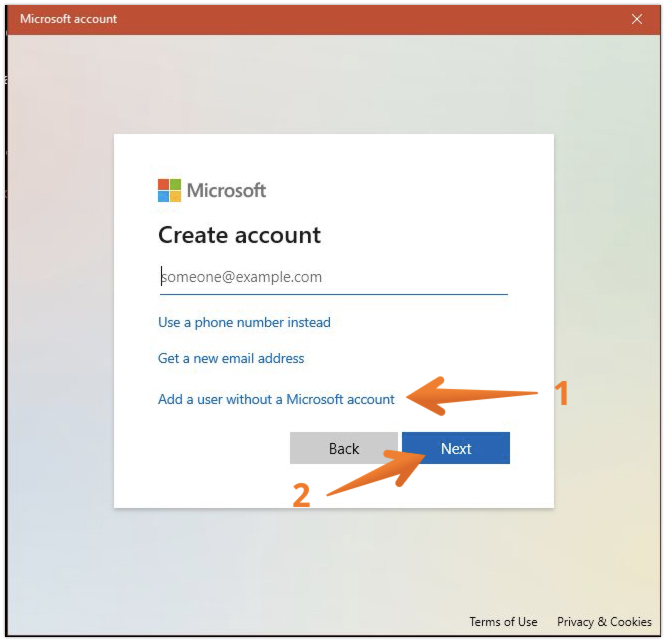Click the blue square of Microsoft logo
666x642 pixels.
pyautogui.click(x=164, y=197)
